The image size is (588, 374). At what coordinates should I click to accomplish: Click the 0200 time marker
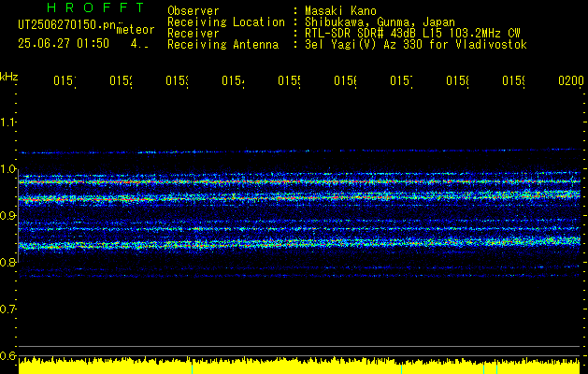[x=571, y=80]
